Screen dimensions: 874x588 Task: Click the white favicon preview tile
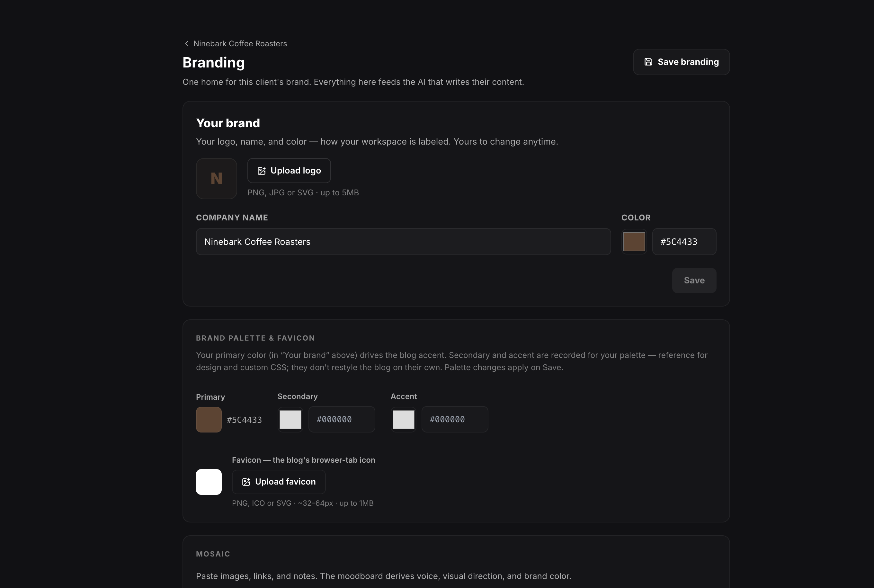pyautogui.click(x=209, y=482)
